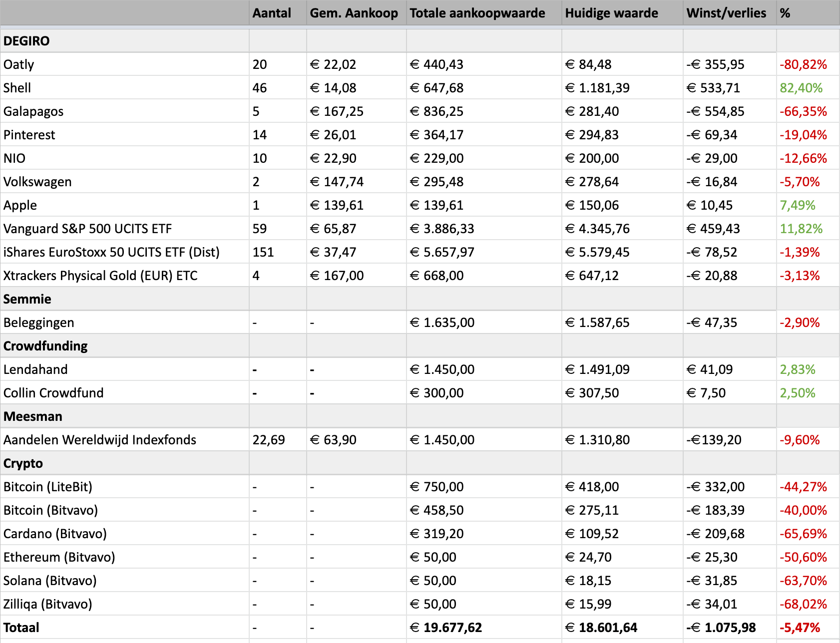Image resolution: width=840 pixels, height=643 pixels.
Task: Click the Ethereum (Bitvavo) row name
Action: 125,557
